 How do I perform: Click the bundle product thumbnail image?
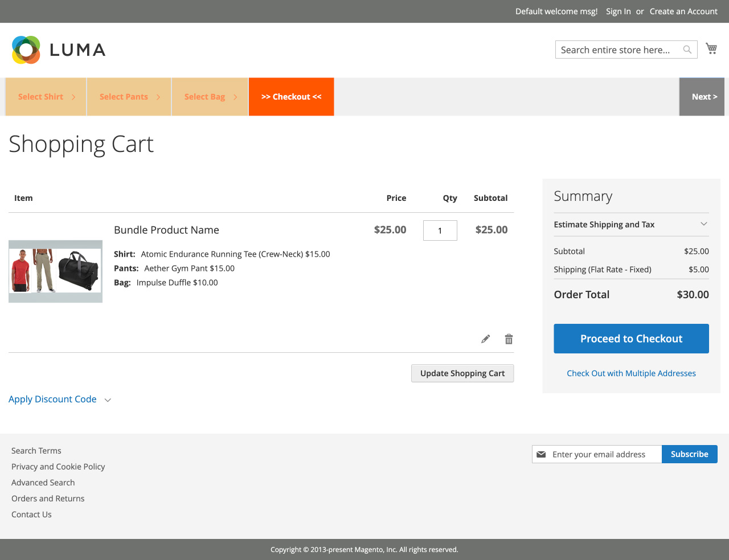[x=55, y=271]
